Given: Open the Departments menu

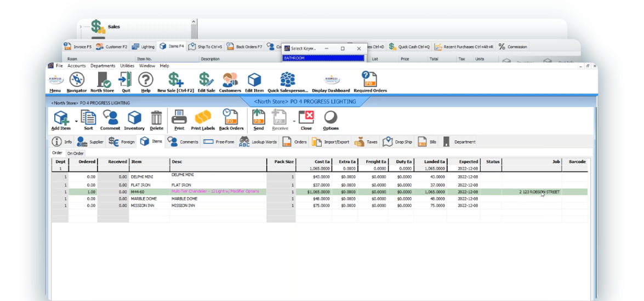Looking at the screenshot, I should [x=103, y=66].
